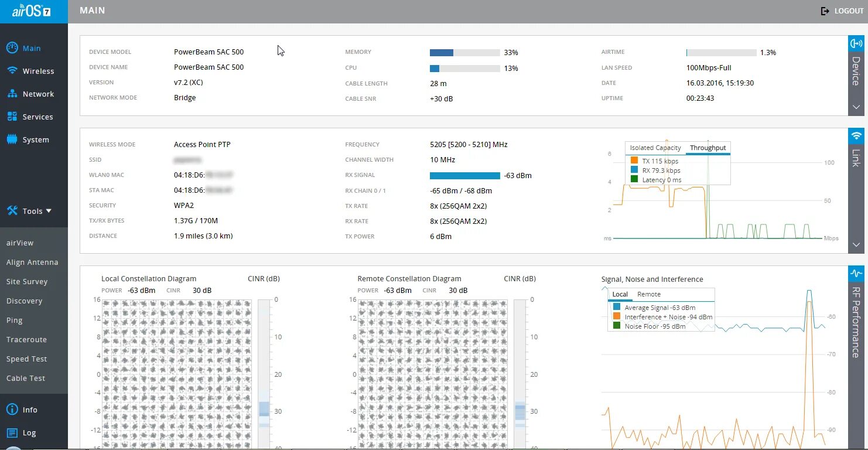Click the Memory usage bar
868x450 pixels.
(x=465, y=52)
